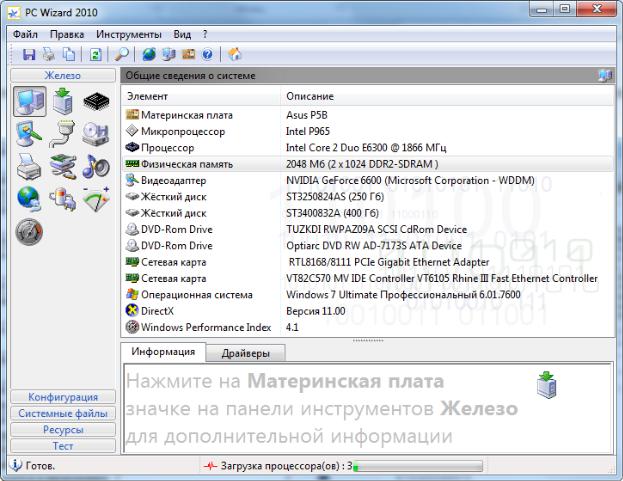Click the Intel Core 2 Duo E6300 value

pos(366,147)
